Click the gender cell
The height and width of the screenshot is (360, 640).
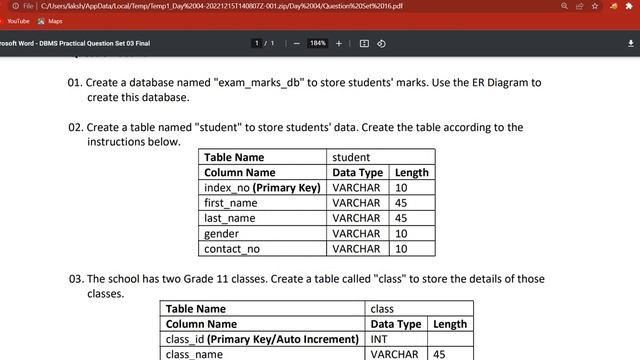click(x=262, y=233)
